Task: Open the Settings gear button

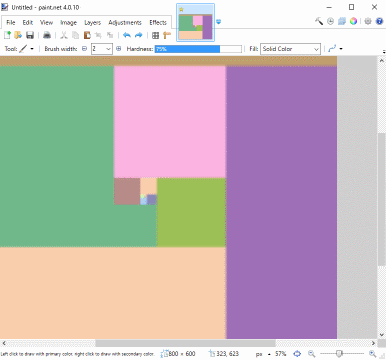Action: pos(368,21)
